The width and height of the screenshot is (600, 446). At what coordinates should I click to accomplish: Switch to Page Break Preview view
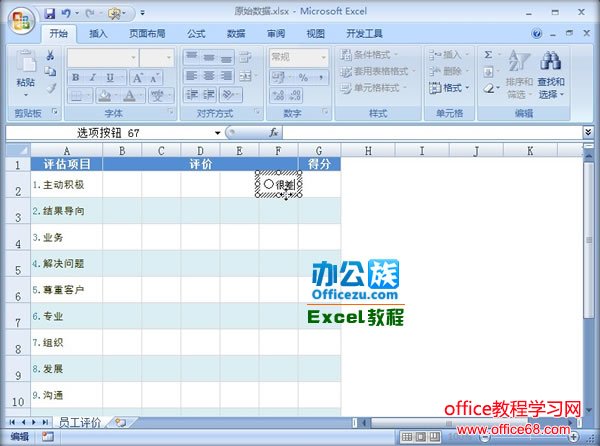coord(434,437)
